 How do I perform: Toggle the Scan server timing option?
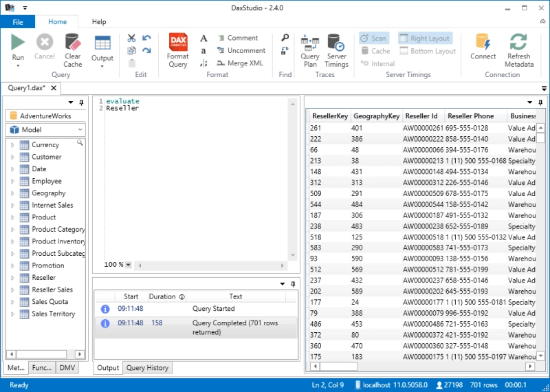(374, 39)
